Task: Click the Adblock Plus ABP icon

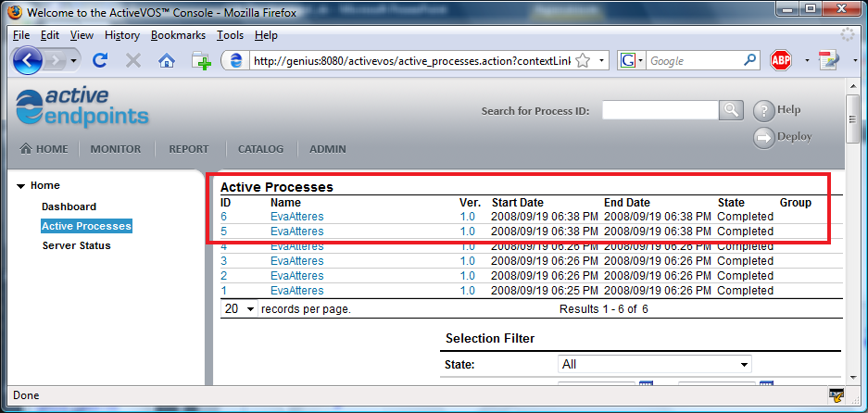Action: coord(781,60)
